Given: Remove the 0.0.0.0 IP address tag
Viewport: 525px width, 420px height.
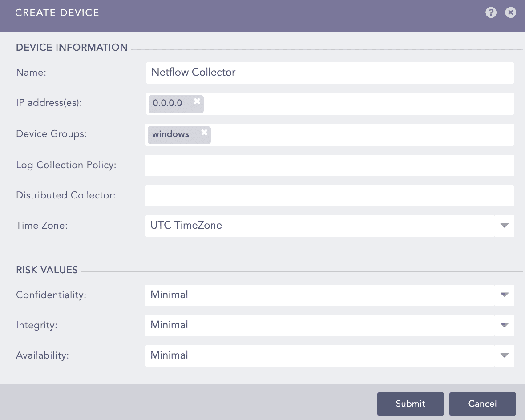Looking at the screenshot, I should tap(197, 101).
